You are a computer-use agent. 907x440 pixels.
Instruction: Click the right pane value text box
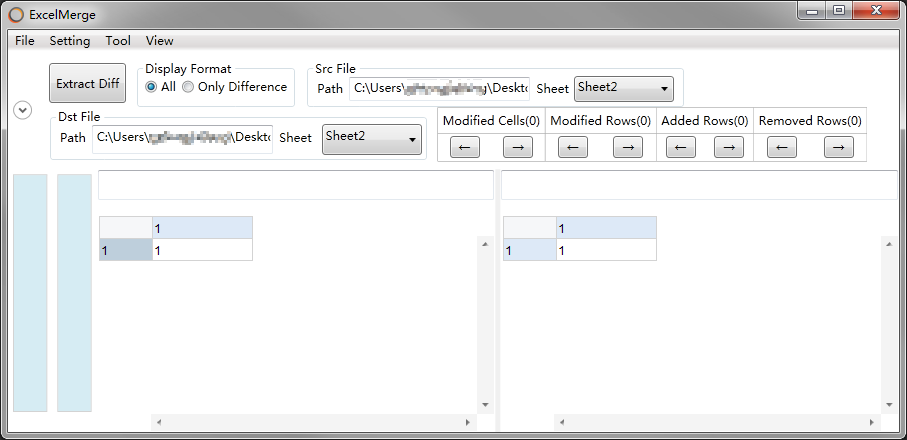tap(699, 185)
